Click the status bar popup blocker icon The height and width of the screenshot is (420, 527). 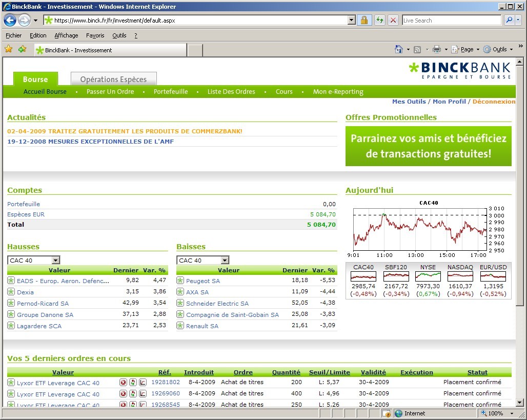pos(387,413)
